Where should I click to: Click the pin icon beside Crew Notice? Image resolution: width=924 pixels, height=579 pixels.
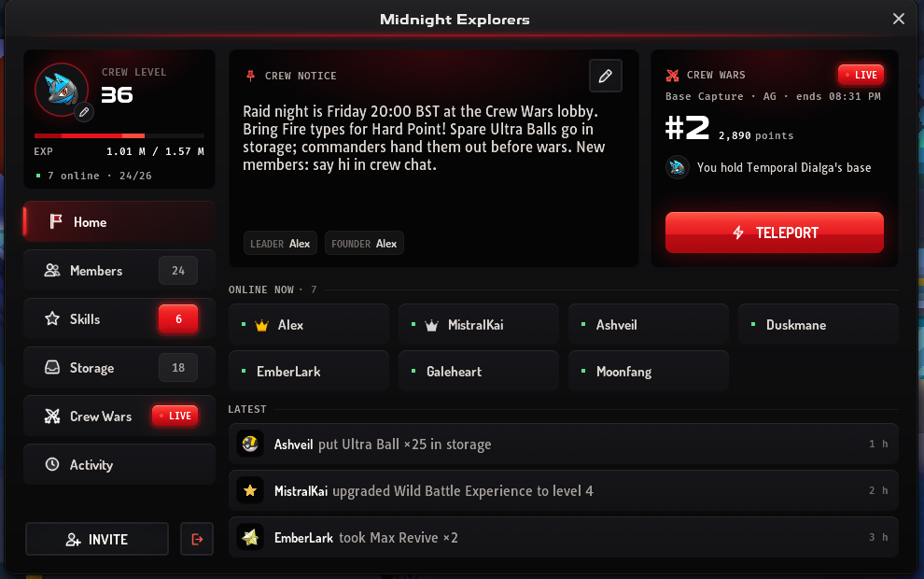[x=250, y=76]
